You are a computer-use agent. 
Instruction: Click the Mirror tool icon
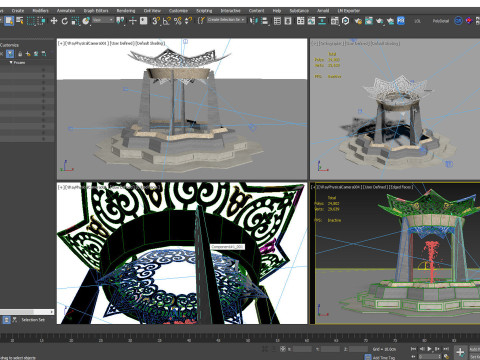tap(254, 21)
